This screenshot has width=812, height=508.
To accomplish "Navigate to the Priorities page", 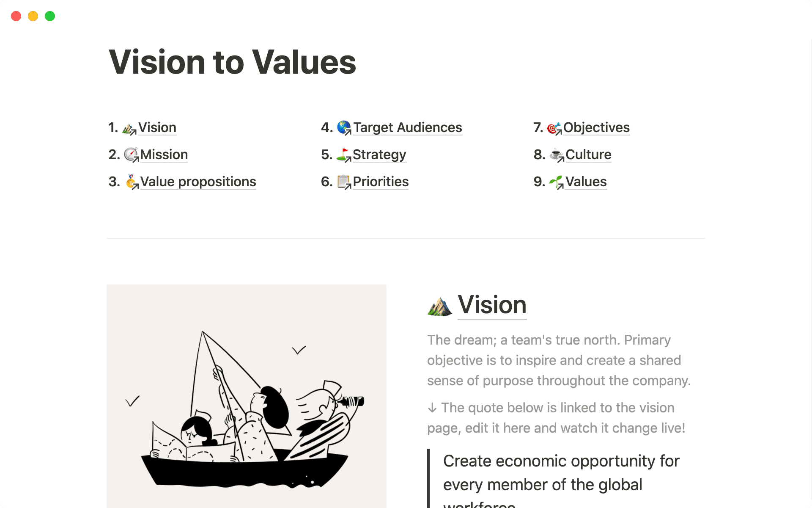I will point(381,182).
